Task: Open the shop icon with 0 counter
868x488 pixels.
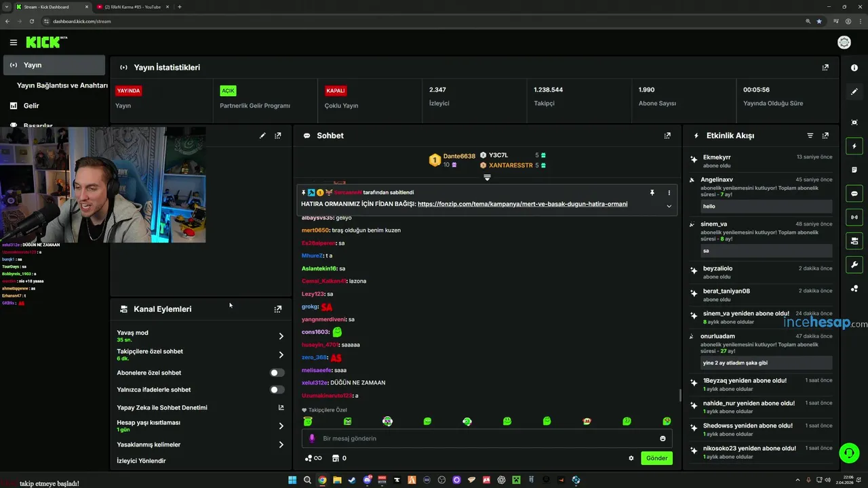Action: [339, 458]
